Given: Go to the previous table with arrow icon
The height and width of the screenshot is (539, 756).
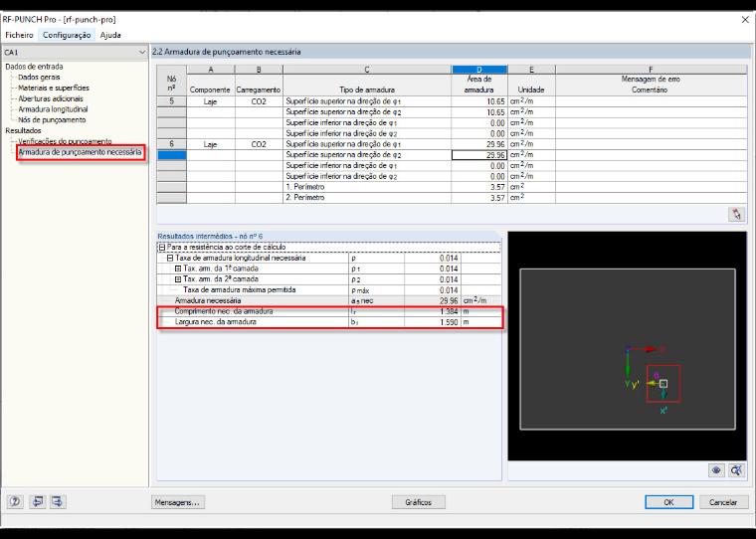Looking at the screenshot, I should (37, 502).
